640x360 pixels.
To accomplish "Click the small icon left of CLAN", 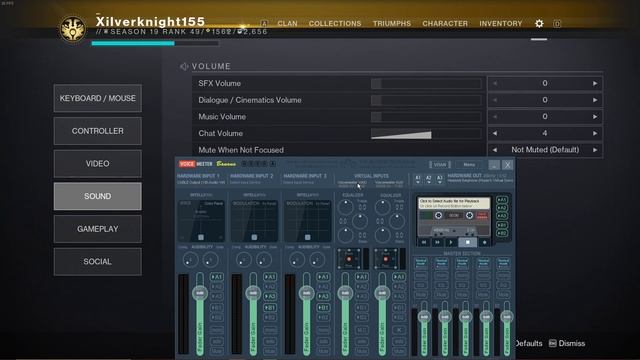I will [x=264, y=23].
